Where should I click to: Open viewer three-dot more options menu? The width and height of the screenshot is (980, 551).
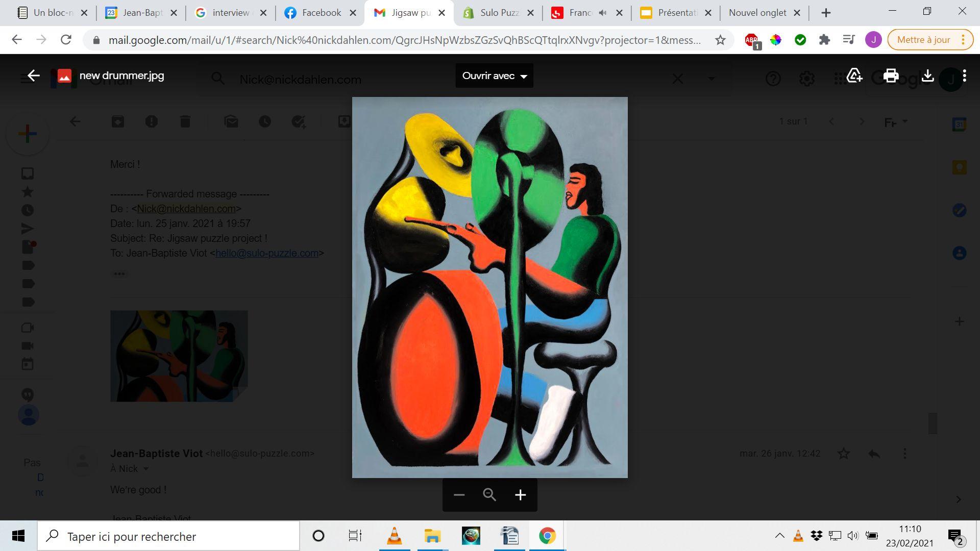click(964, 76)
